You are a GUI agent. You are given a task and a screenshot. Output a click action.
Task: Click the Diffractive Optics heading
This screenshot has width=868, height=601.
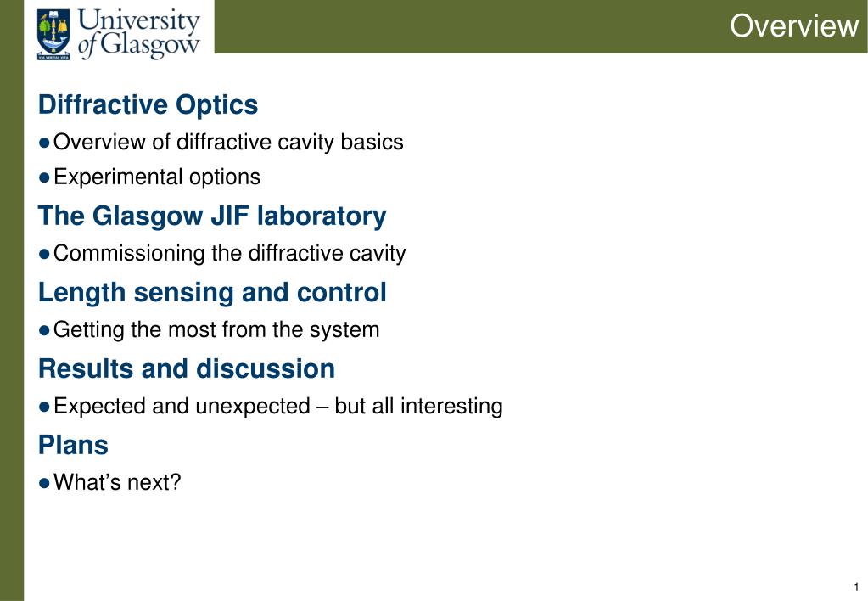(x=148, y=104)
